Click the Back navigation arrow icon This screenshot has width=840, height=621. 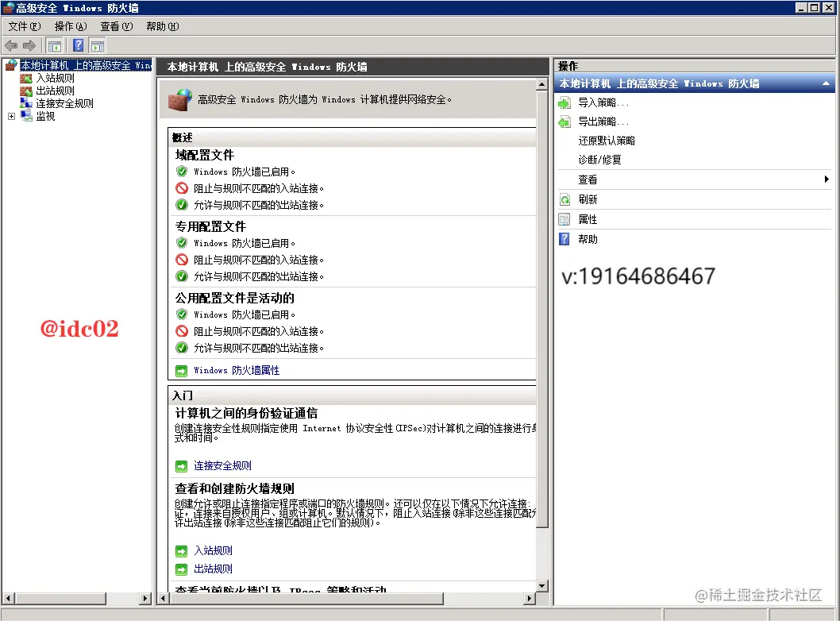[x=11, y=45]
